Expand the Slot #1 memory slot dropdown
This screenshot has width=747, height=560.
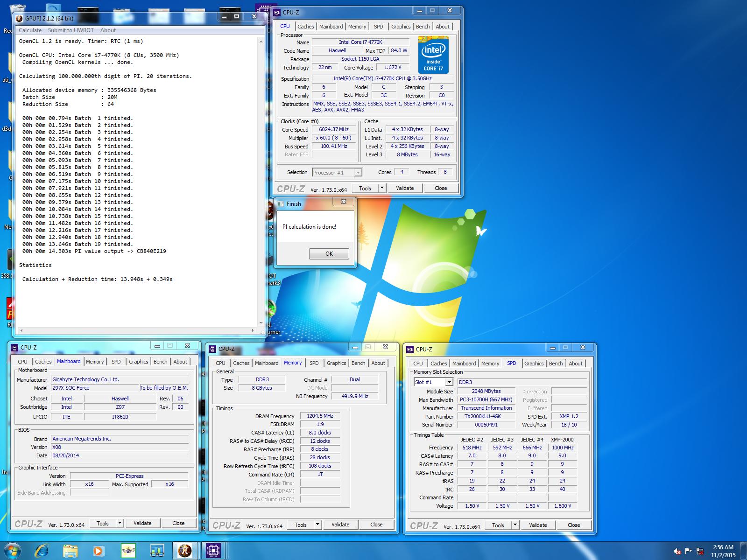pos(449,382)
